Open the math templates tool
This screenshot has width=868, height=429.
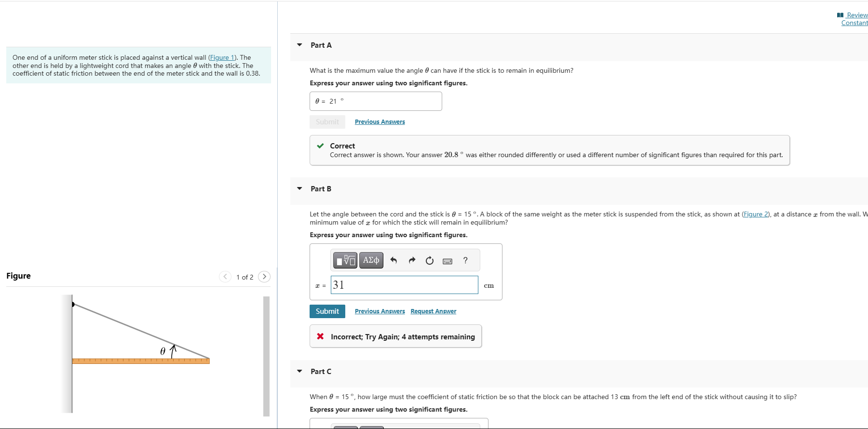[345, 260]
